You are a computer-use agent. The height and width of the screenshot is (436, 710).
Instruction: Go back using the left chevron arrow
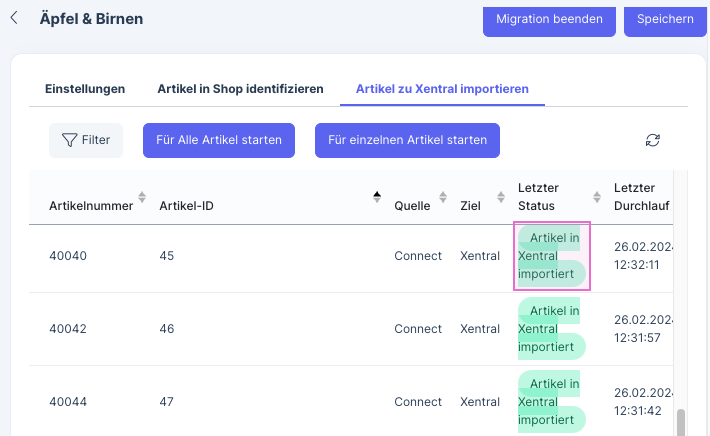[x=14, y=18]
